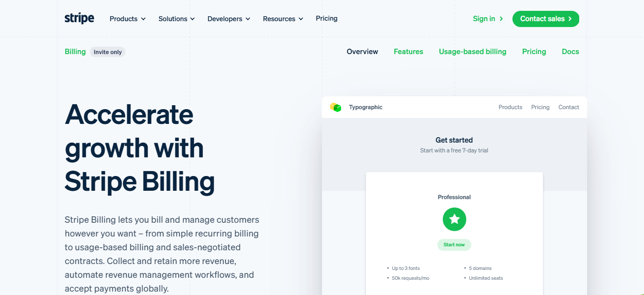This screenshot has height=295, width=644.
Task: Open the Solutions dropdown menu
Action: (x=176, y=19)
